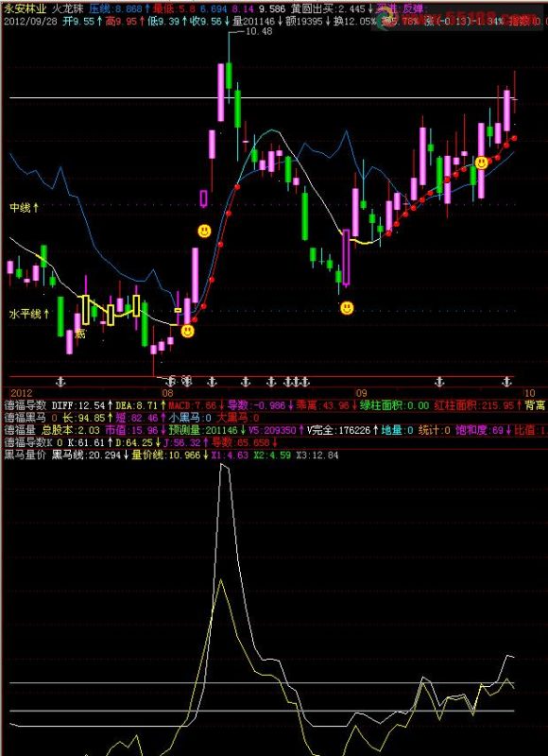The height and width of the screenshot is (756, 548).
Task: Click the 中线 arrow label on the chart
Action: click(x=25, y=208)
